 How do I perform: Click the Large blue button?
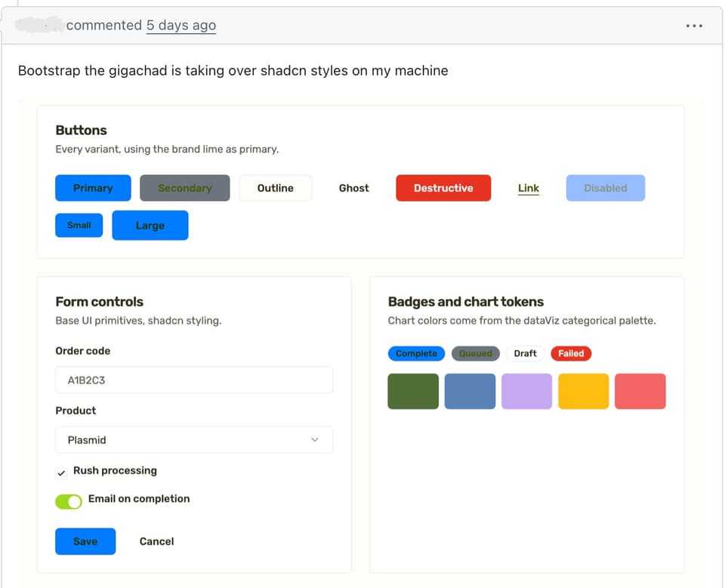[x=150, y=225]
